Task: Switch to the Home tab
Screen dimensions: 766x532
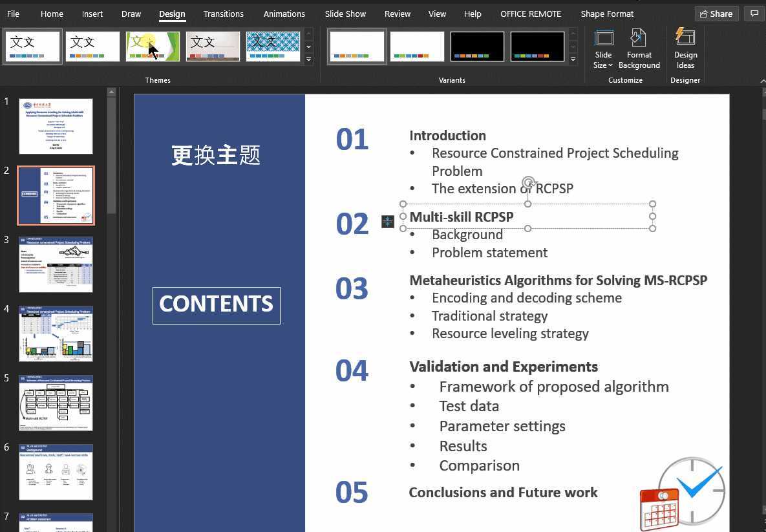Action: [52, 14]
